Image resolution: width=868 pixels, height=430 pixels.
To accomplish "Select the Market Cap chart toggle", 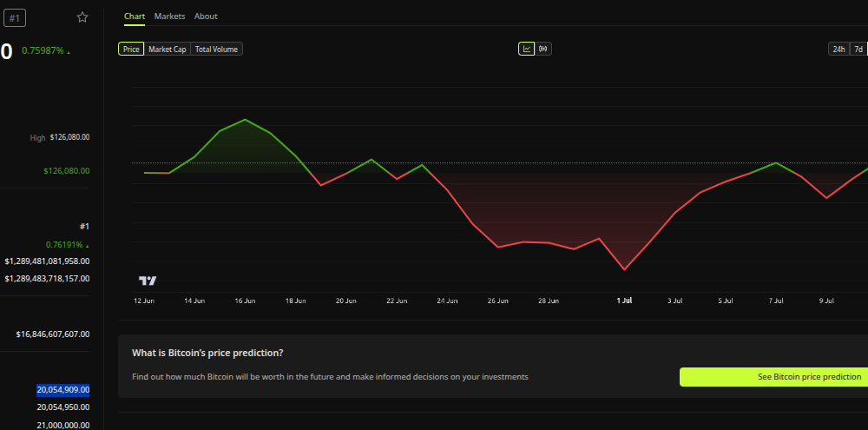I will click(x=168, y=50).
